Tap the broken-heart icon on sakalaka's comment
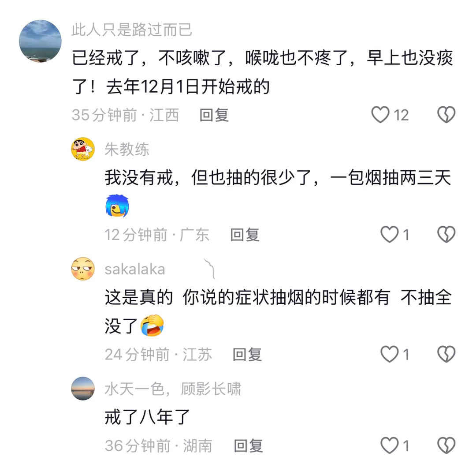476x464 pixels. point(447,354)
